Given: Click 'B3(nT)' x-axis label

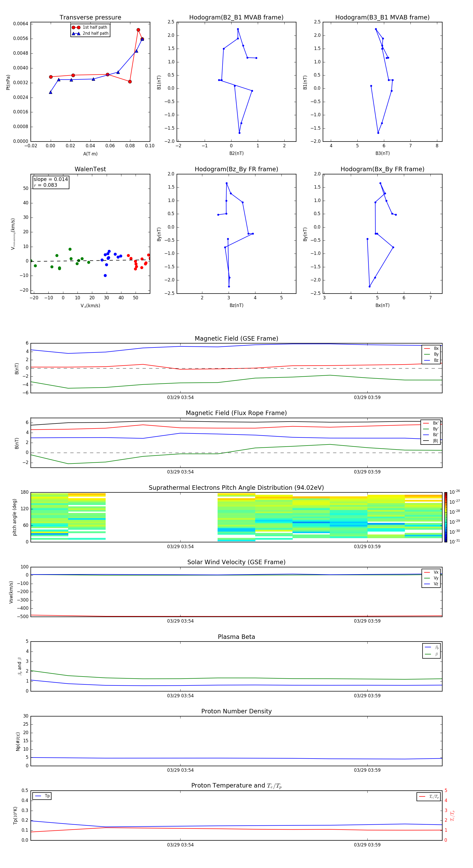Looking at the screenshot, I should [382, 153].
